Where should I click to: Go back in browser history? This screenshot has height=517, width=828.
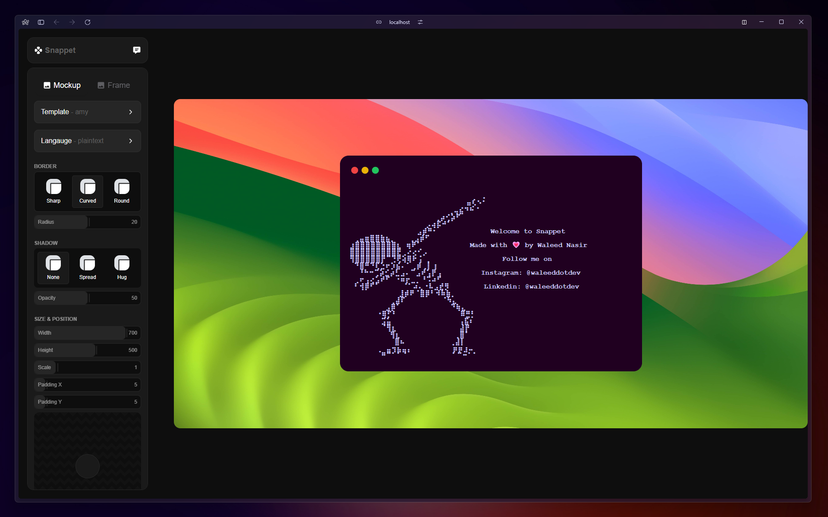[57, 22]
